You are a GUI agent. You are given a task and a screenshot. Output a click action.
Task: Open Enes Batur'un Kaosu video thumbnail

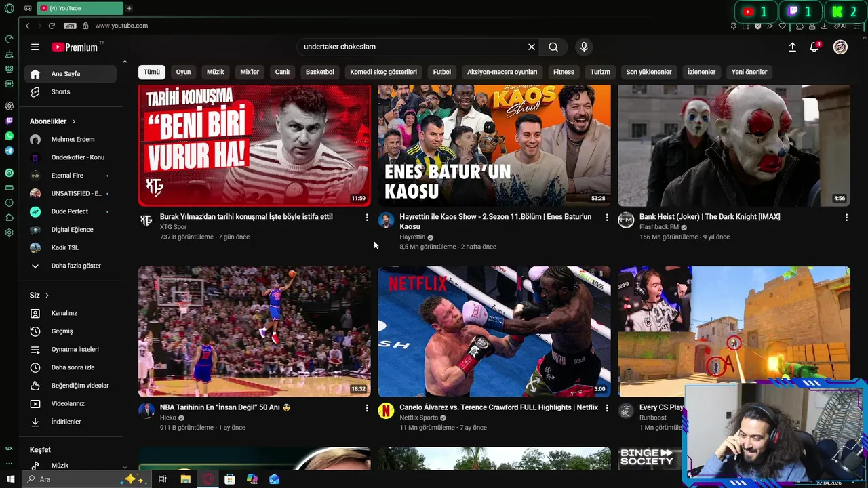[x=494, y=145]
